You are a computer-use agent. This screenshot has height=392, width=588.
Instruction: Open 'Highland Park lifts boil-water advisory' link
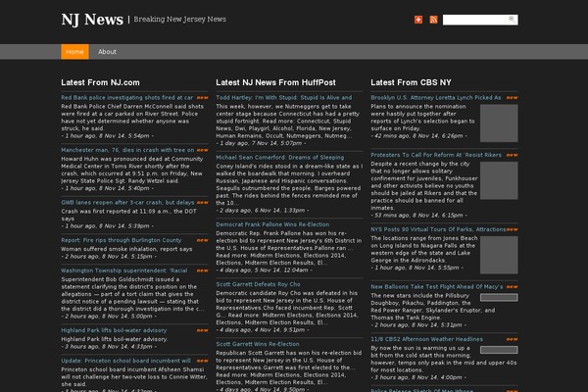pyautogui.click(x=114, y=330)
